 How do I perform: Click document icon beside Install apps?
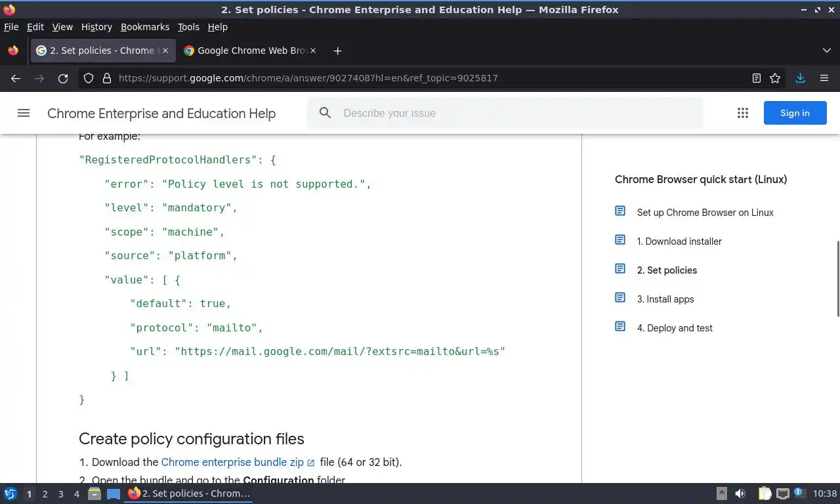pos(620,298)
